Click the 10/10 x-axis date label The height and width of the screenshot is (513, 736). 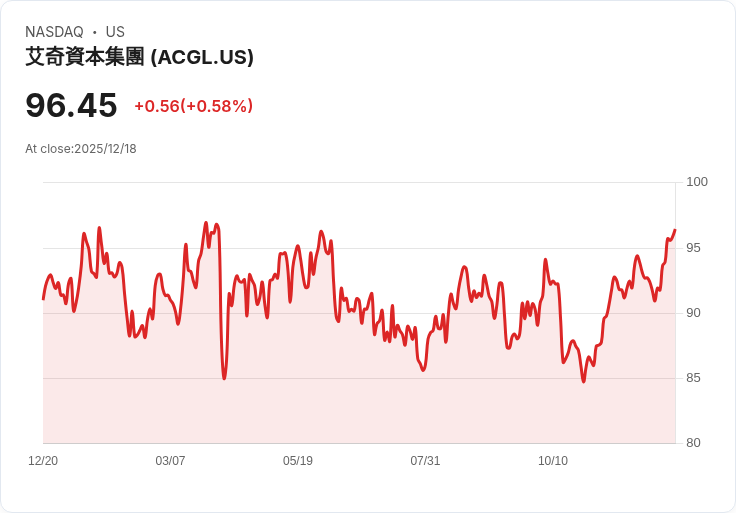click(552, 461)
